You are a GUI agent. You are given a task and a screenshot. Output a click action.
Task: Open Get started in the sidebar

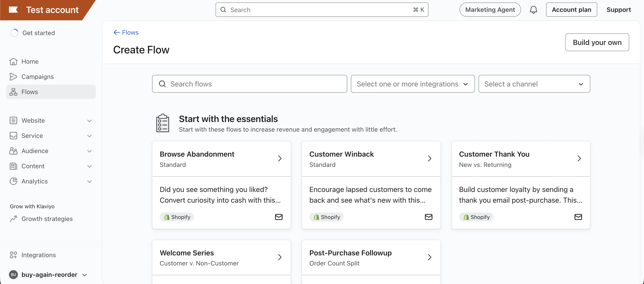pos(51,33)
